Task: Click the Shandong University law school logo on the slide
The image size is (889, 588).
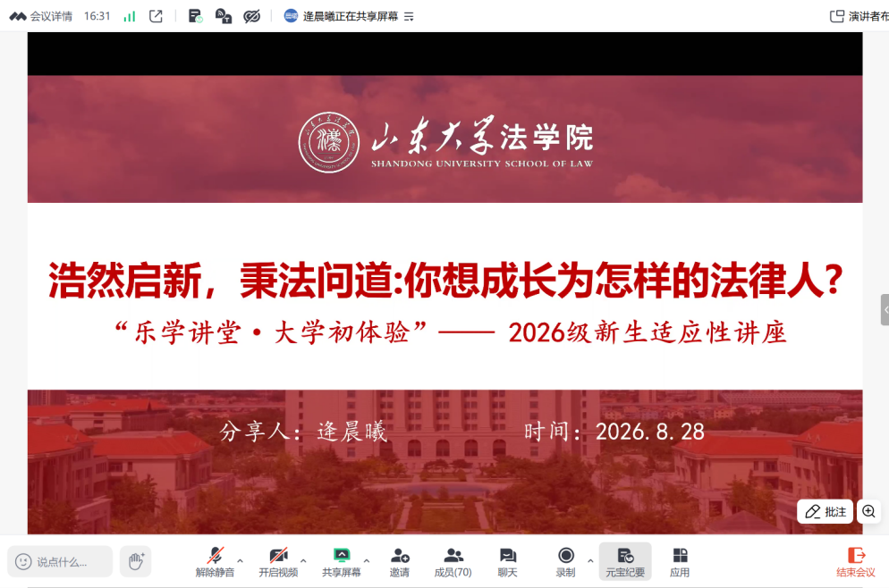Action: (446, 141)
